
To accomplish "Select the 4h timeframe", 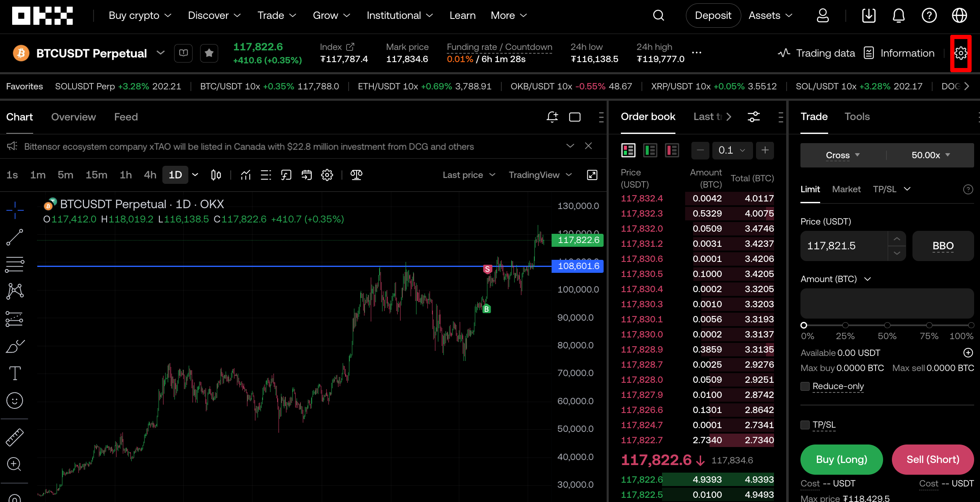I will (x=150, y=175).
